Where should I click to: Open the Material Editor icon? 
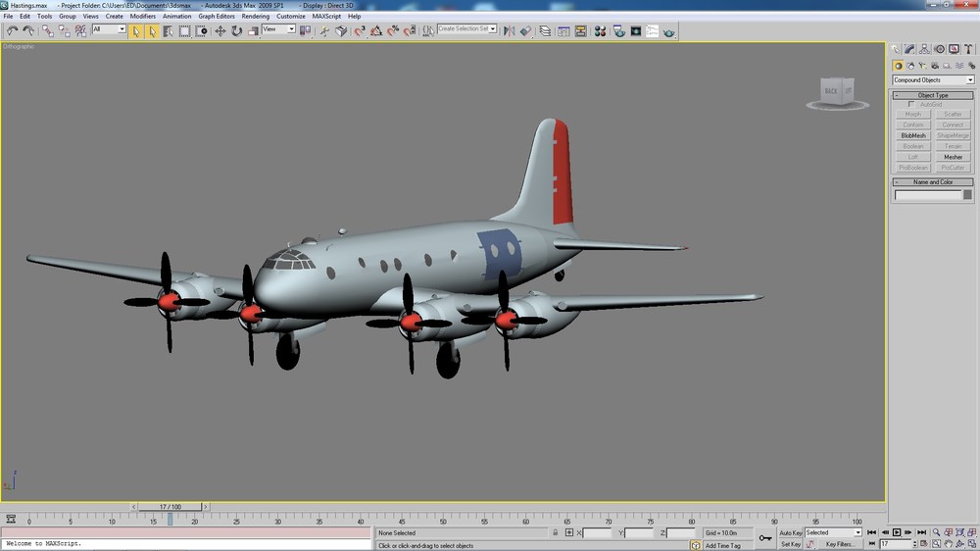coord(600,30)
